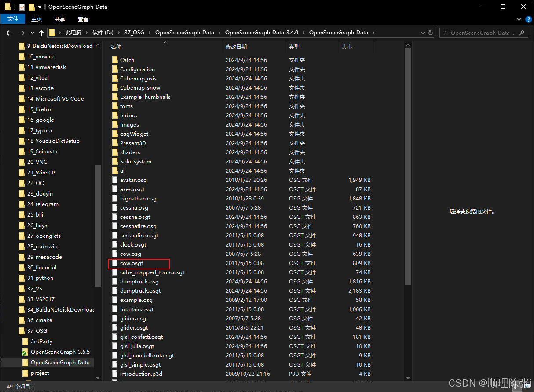Image resolution: width=534 pixels, height=392 pixels.
Task: Select the cessnafire.osgt file
Action: 139,235
